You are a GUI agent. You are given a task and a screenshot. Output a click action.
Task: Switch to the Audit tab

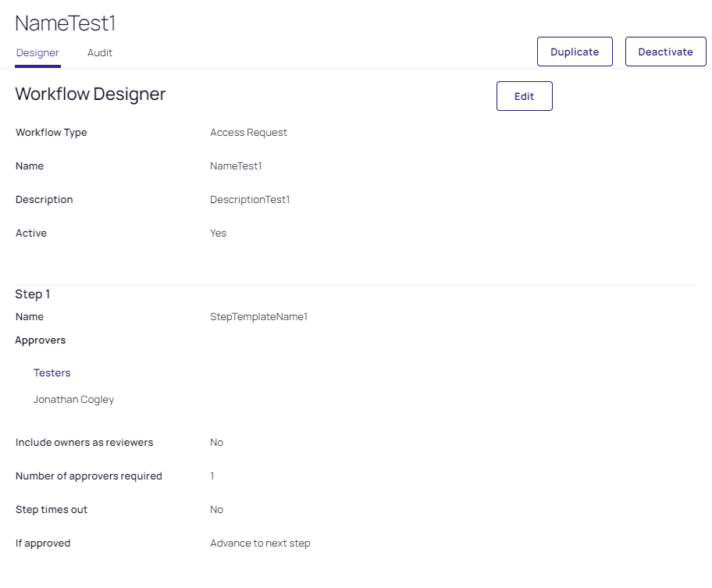click(99, 52)
